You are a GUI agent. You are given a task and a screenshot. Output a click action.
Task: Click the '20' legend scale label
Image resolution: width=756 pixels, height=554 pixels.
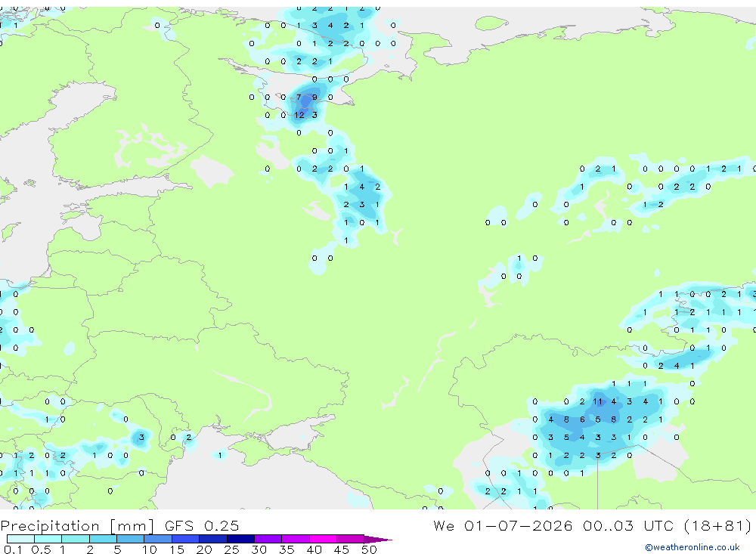pos(204,549)
